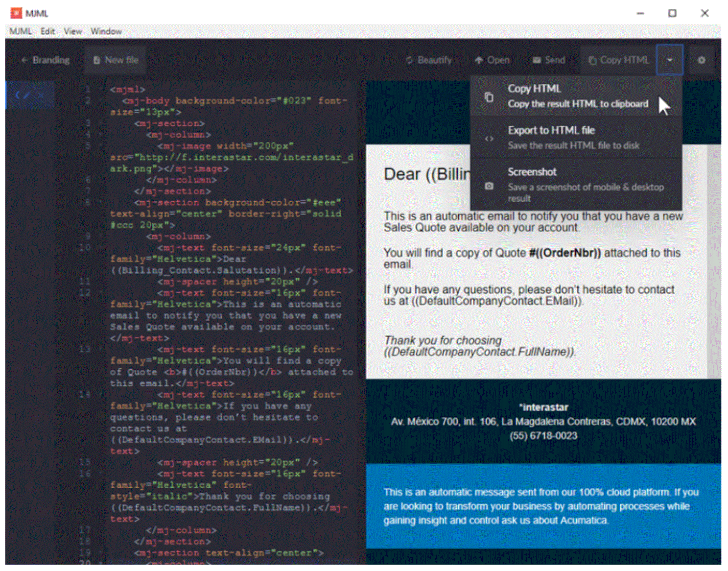Maximize the MJML window
This screenshot has height=571, width=728.
(672, 13)
